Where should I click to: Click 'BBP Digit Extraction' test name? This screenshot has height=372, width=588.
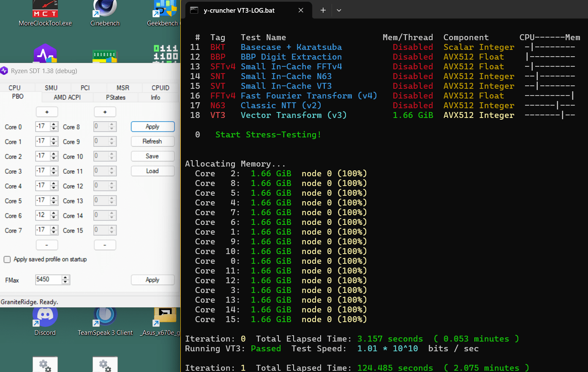(291, 57)
